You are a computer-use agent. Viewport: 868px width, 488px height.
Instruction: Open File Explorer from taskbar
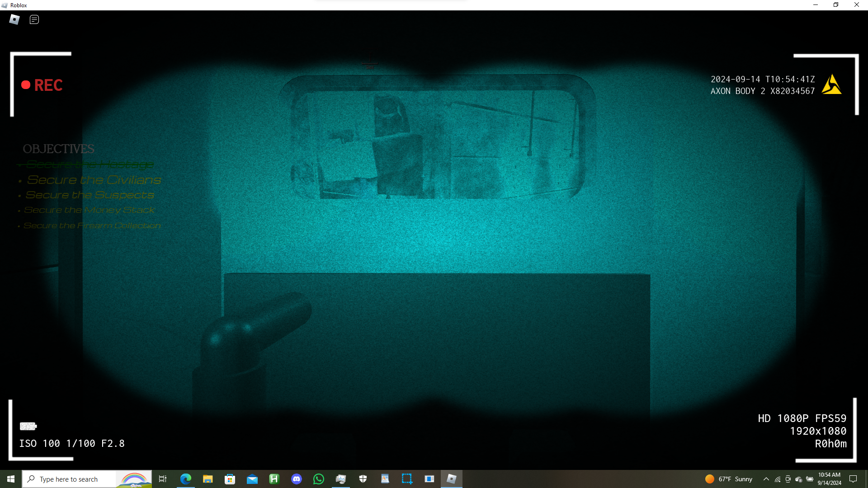[x=208, y=479]
